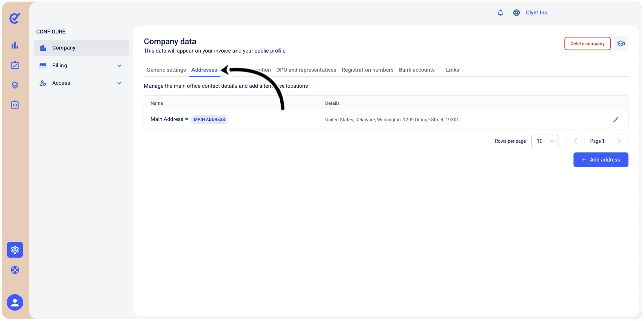Edit Main Address with pencil icon
The image size is (644, 321).
615,120
